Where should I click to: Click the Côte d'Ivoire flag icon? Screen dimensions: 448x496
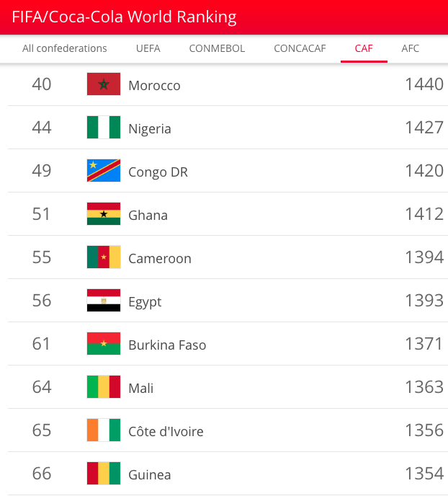(104, 430)
